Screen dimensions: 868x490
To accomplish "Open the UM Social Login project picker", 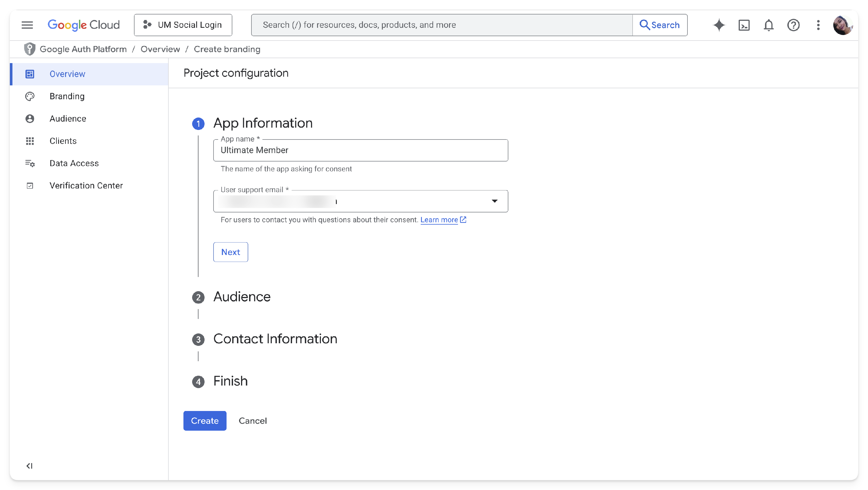I will point(183,25).
